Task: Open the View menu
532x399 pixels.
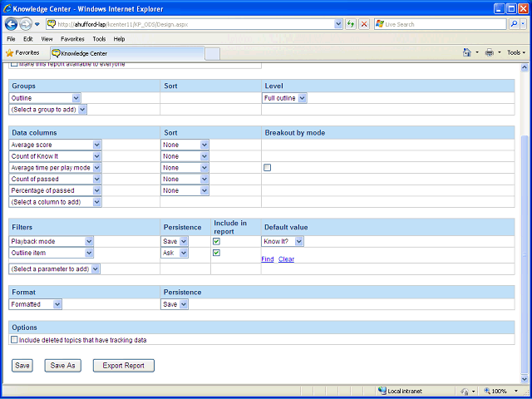Action: click(47, 39)
